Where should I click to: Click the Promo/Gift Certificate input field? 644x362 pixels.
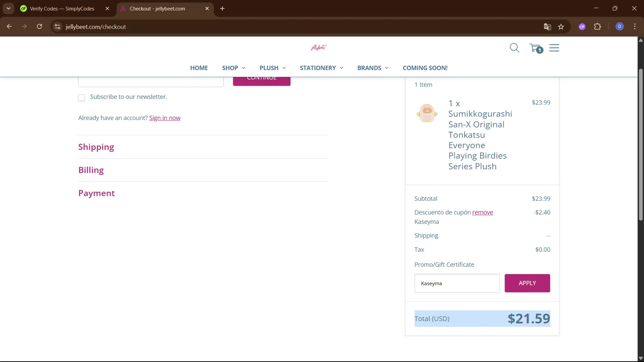(x=457, y=283)
